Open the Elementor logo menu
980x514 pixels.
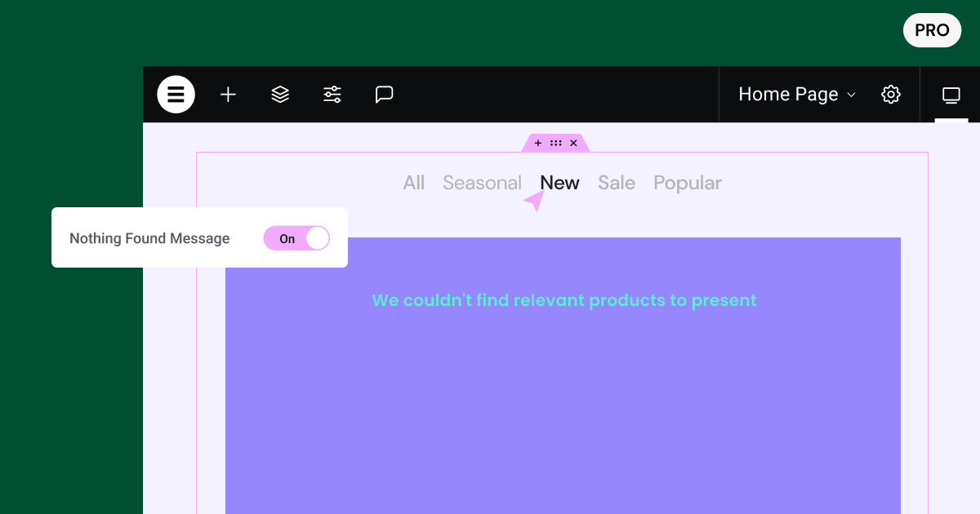point(176,95)
